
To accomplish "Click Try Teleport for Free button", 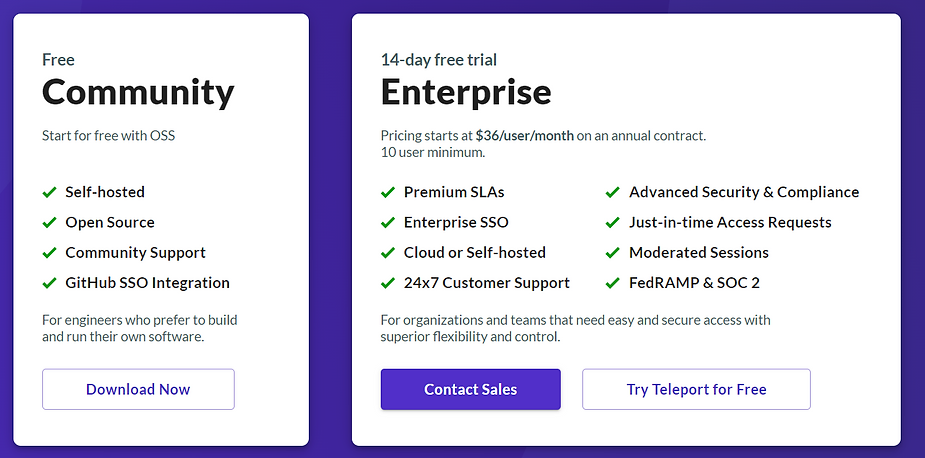I will [696, 390].
